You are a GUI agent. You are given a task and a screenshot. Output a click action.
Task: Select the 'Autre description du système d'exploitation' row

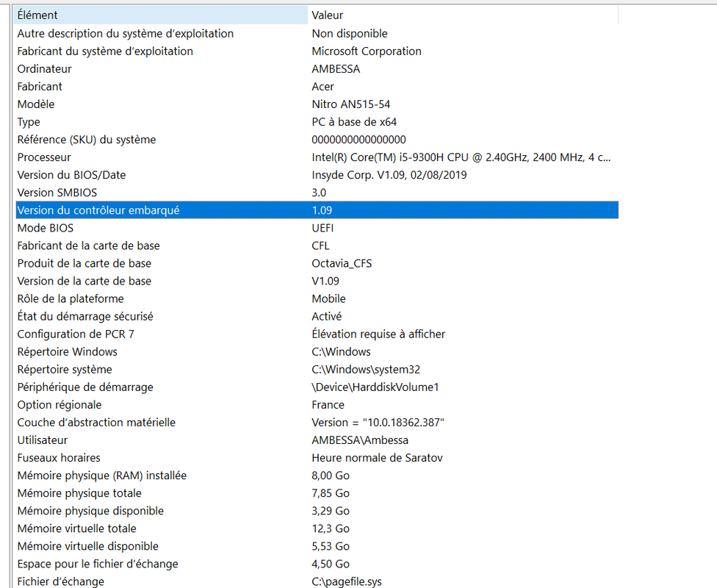tap(317, 33)
